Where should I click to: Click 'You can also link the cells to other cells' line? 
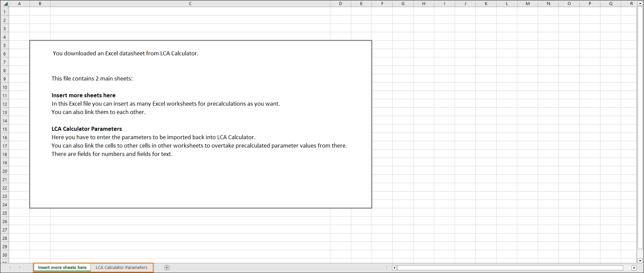click(x=199, y=146)
